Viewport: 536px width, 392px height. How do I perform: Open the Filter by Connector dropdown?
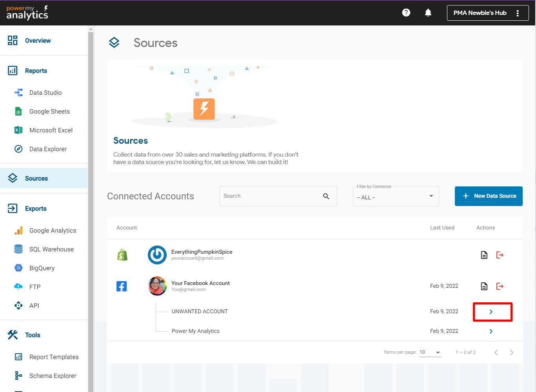[x=396, y=196]
